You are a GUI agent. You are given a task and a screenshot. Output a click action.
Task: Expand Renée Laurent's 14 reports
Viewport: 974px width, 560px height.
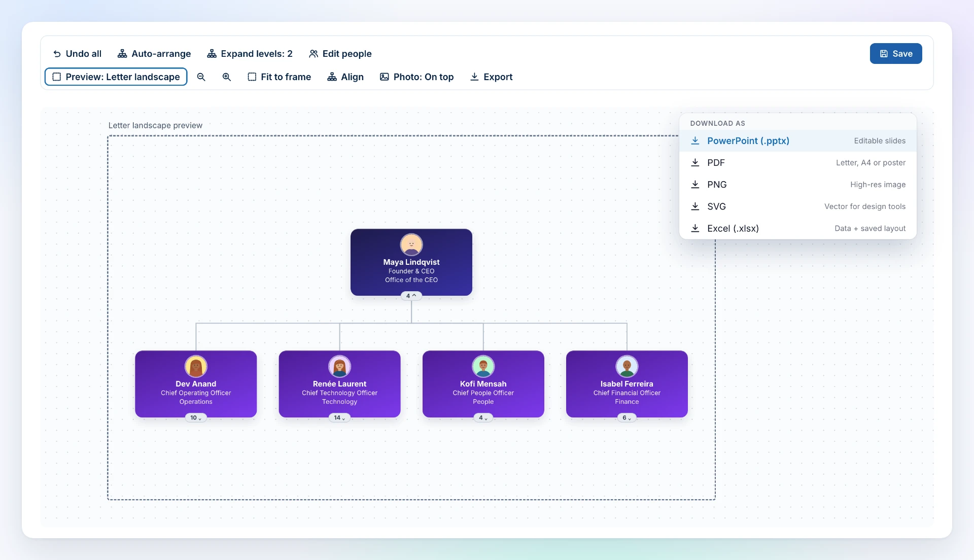[339, 418]
